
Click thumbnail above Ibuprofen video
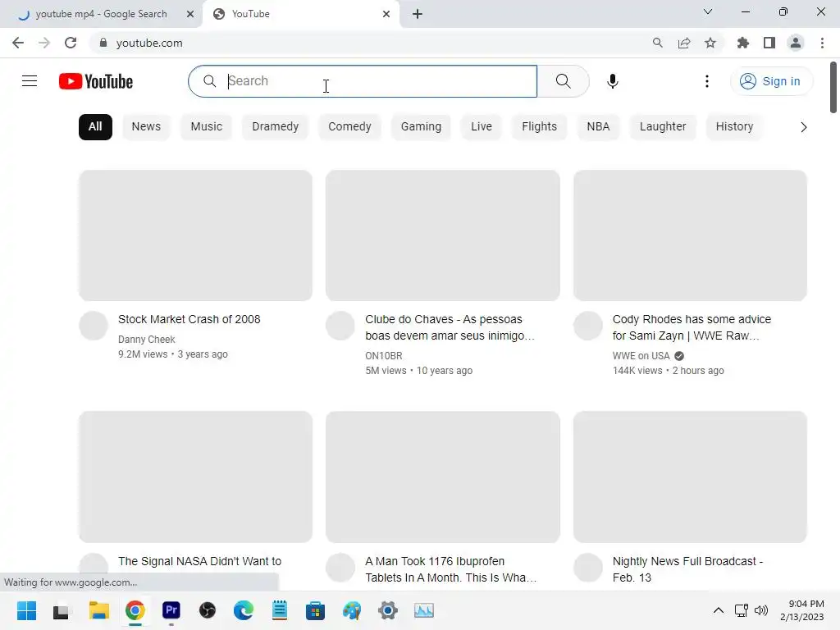point(442,477)
